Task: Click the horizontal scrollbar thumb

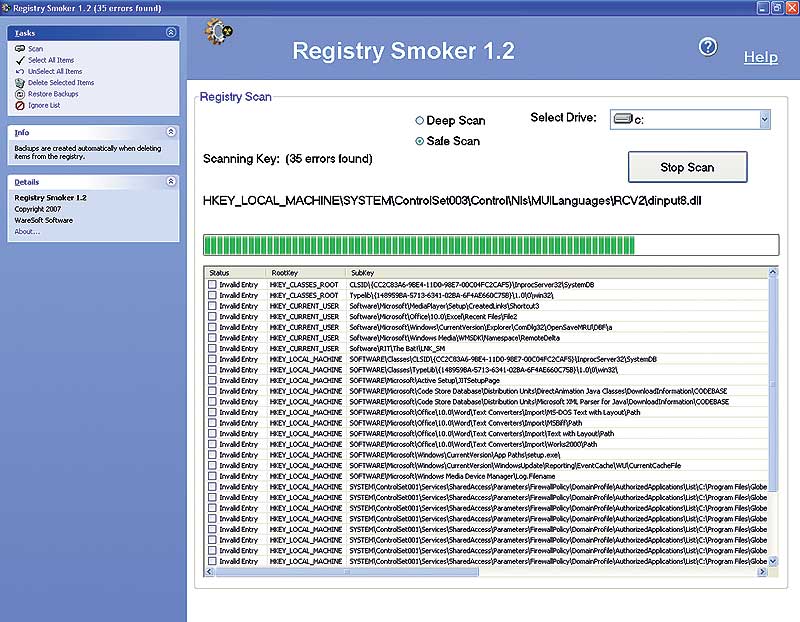Action: tap(347, 572)
